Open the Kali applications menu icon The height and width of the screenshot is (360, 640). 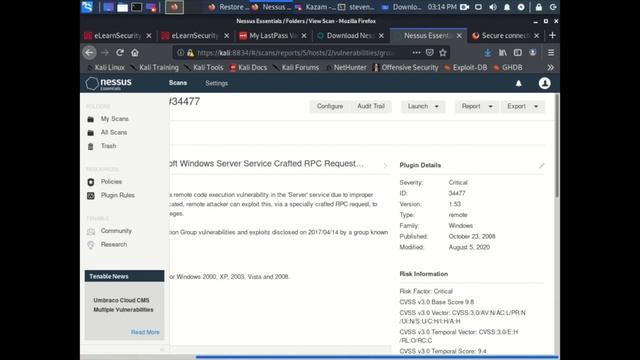coord(87,7)
